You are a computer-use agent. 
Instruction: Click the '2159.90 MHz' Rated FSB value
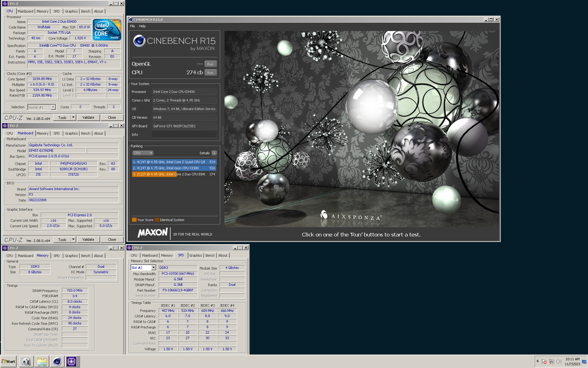(42, 95)
